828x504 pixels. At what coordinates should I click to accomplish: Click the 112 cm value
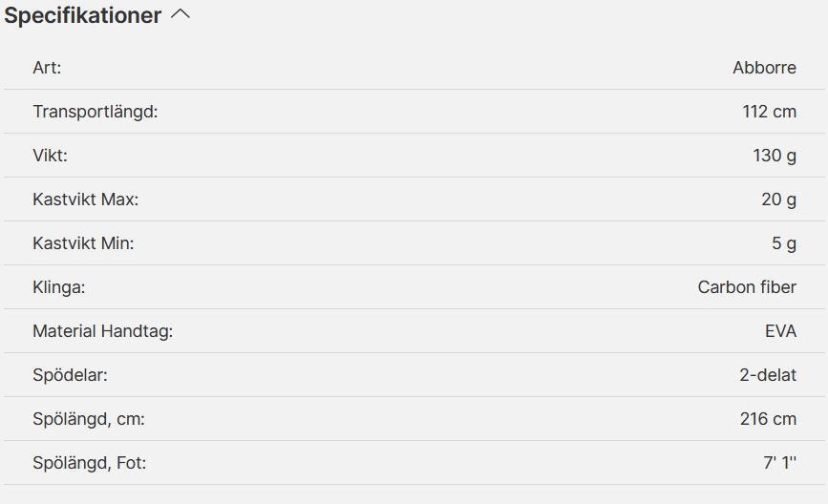(769, 112)
